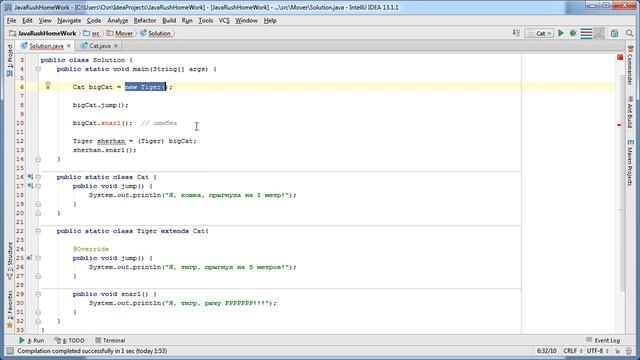Viewport: 640px width, 360px height.
Task: Collapse the Cat class fold on line 16
Action: (38, 177)
